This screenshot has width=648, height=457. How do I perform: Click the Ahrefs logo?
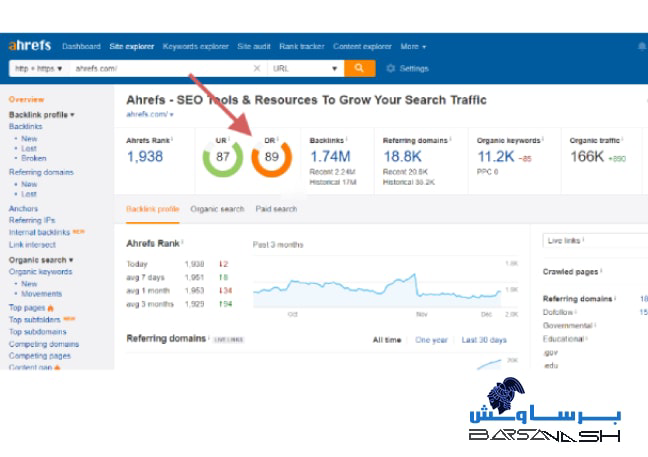[30, 46]
